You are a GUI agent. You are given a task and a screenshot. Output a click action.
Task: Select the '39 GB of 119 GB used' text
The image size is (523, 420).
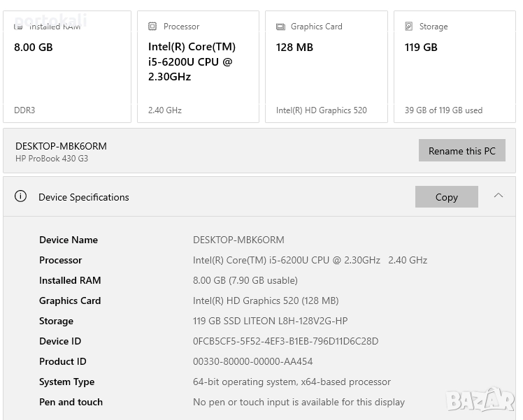(x=443, y=110)
